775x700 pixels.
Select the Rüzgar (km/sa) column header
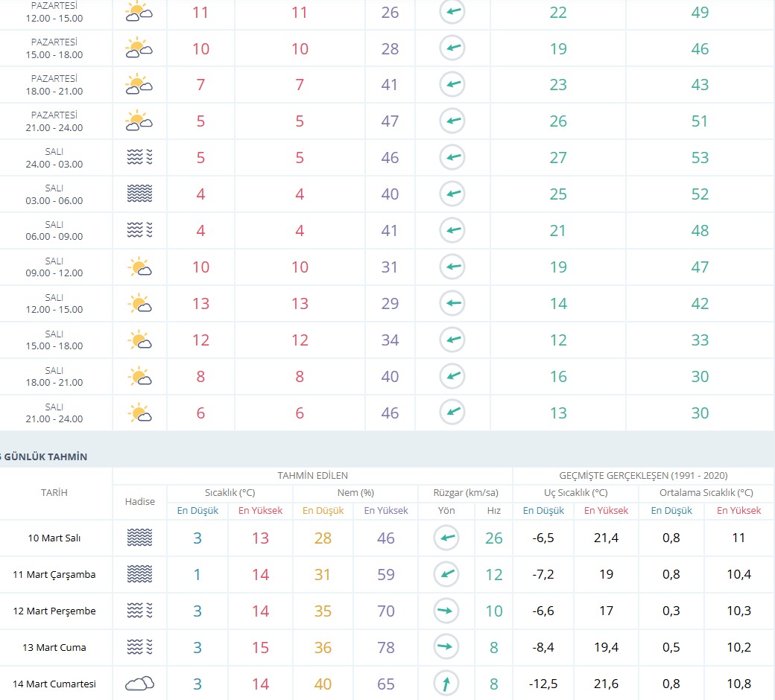tap(466, 492)
